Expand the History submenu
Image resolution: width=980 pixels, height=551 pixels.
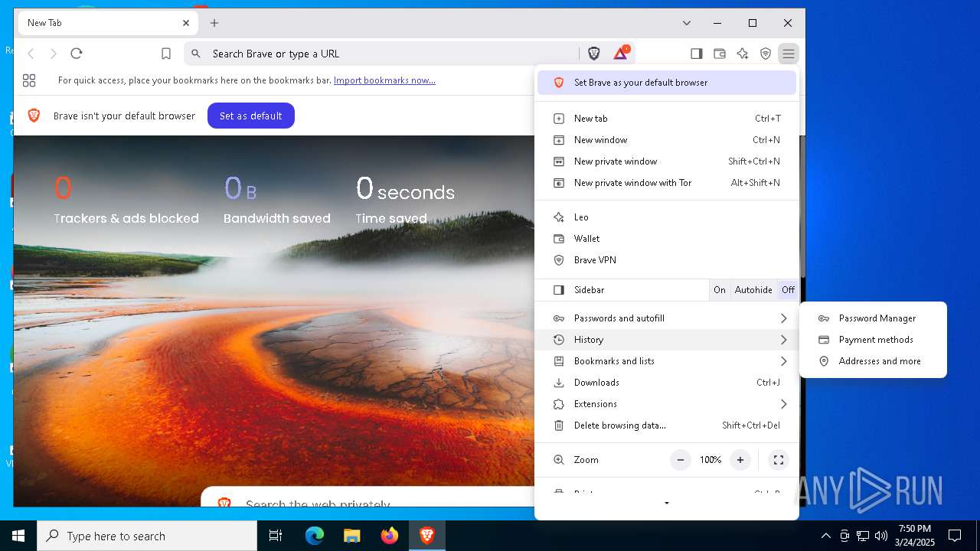pyautogui.click(x=667, y=340)
